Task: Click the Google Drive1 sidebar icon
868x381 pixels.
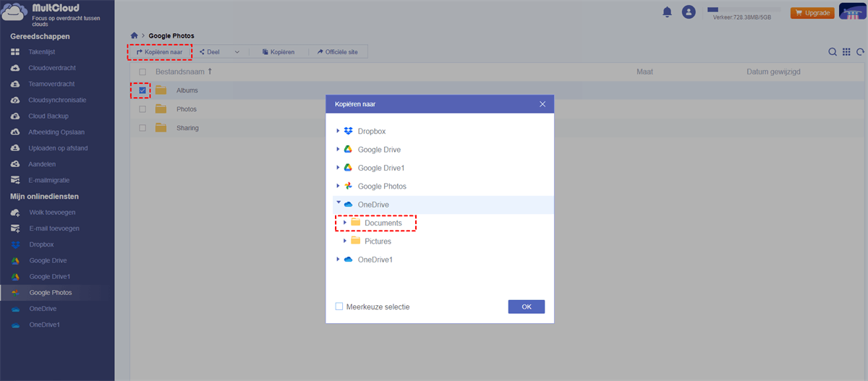Action: 14,277
